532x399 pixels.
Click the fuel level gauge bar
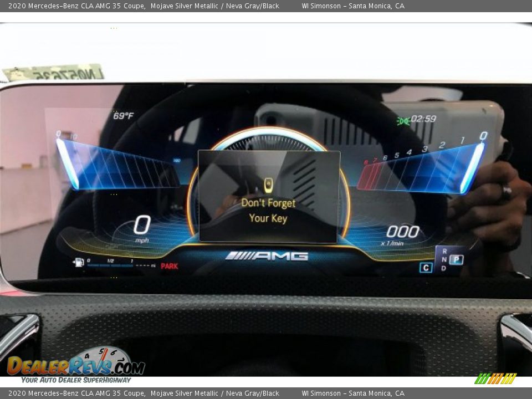pyautogui.click(x=111, y=265)
